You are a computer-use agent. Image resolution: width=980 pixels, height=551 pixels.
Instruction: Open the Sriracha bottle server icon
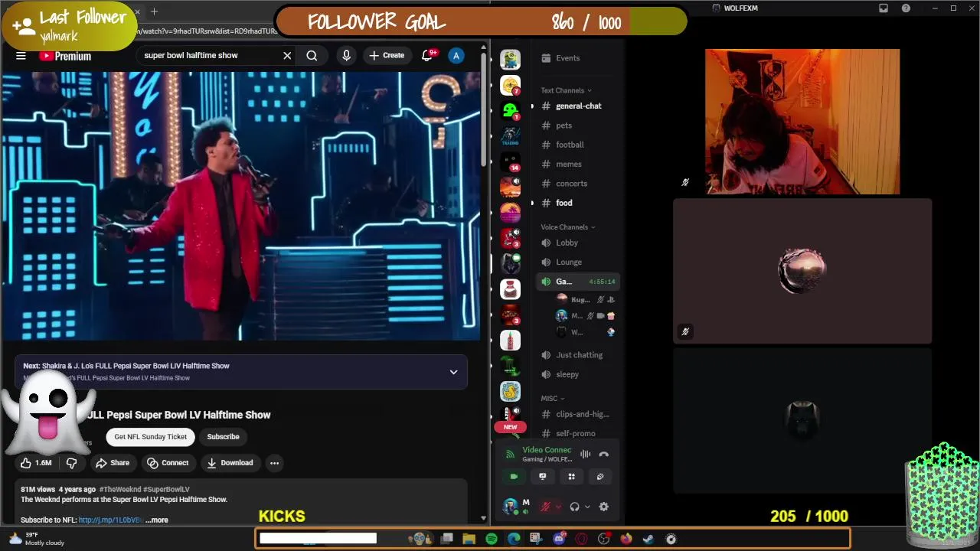tap(510, 340)
